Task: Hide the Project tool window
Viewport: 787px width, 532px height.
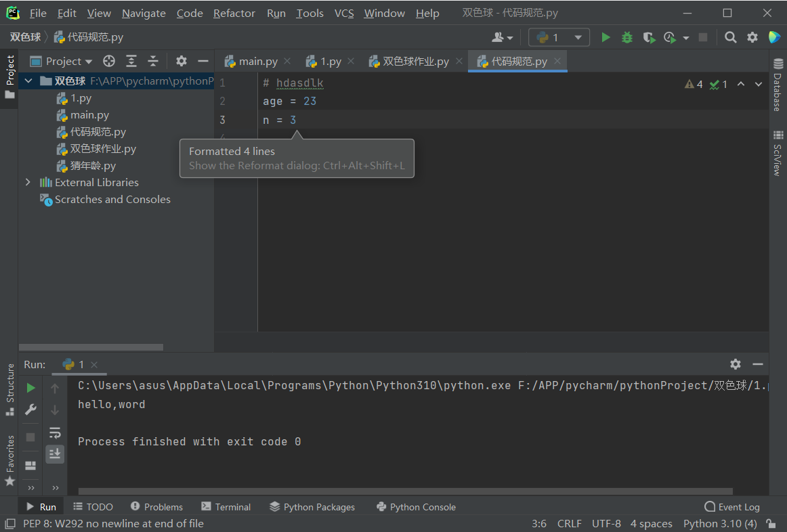Action: (x=203, y=61)
